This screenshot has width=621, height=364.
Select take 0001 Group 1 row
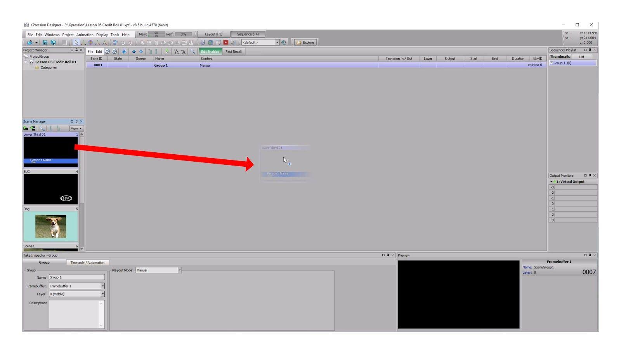click(x=316, y=65)
